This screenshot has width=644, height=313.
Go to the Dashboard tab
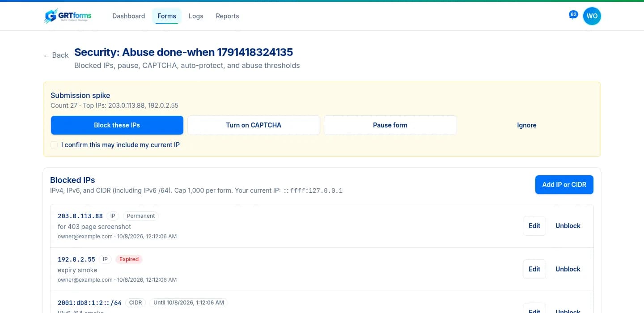click(x=128, y=16)
